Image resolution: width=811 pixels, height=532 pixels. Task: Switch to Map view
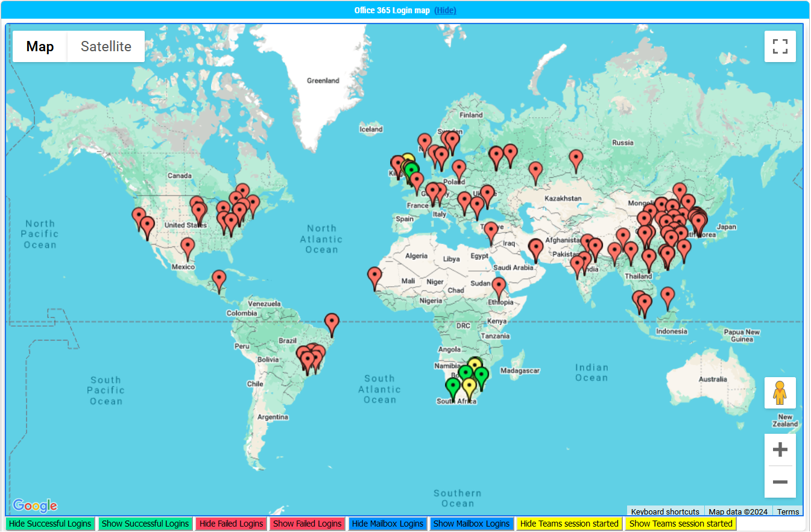[x=40, y=46]
